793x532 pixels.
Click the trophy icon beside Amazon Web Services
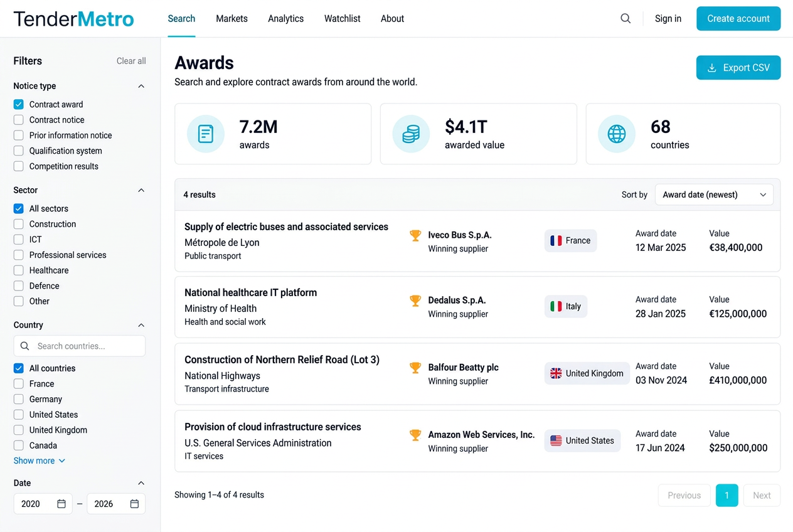pyautogui.click(x=415, y=435)
